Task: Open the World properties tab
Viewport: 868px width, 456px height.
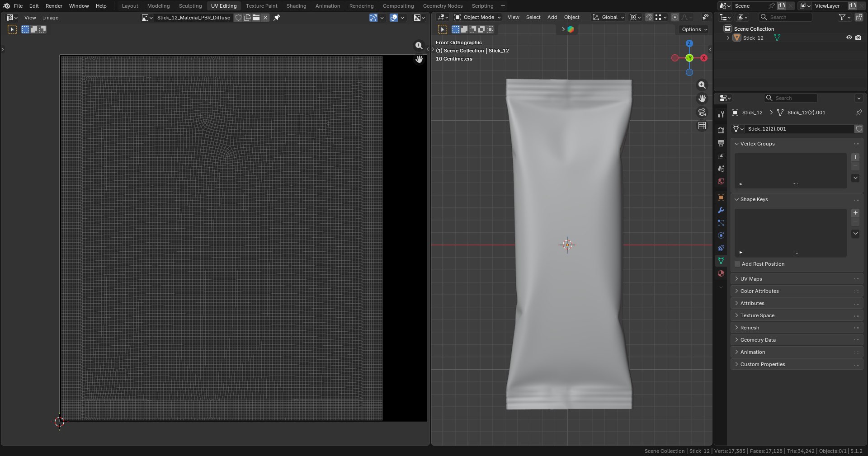Action: [x=721, y=181]
